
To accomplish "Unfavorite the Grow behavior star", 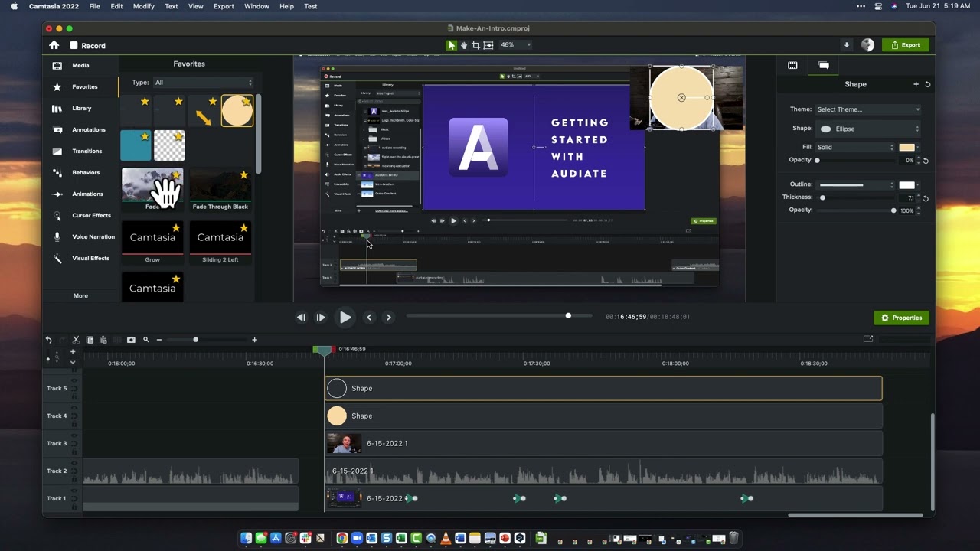I will [176, 228].
